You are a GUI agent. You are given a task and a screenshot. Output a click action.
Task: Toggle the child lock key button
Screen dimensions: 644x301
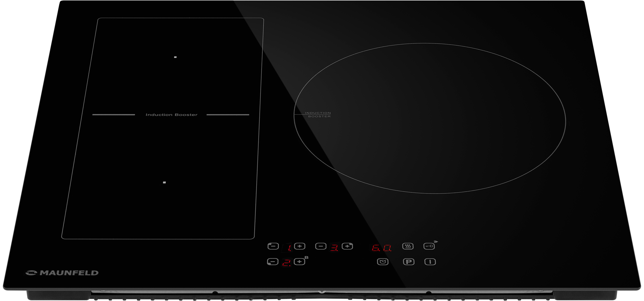429,246
